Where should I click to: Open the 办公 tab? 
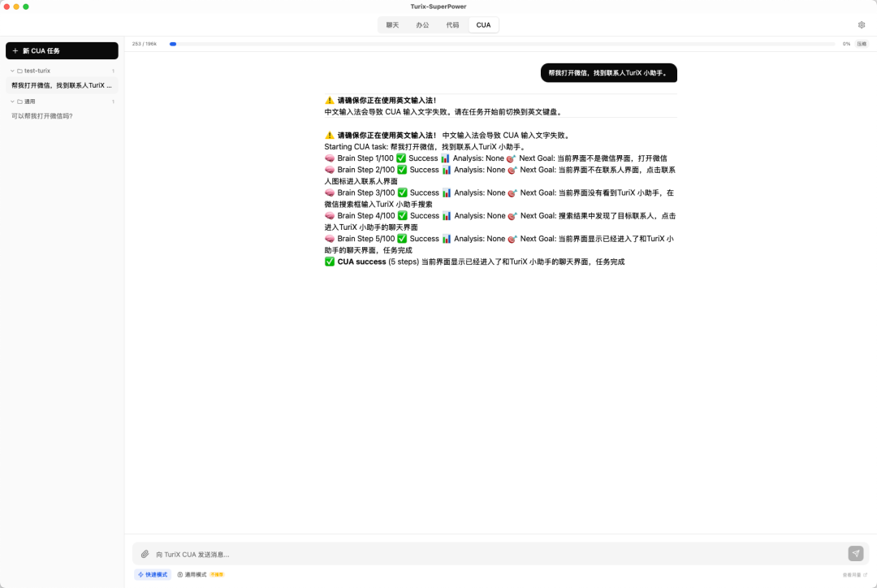(422, 25)
